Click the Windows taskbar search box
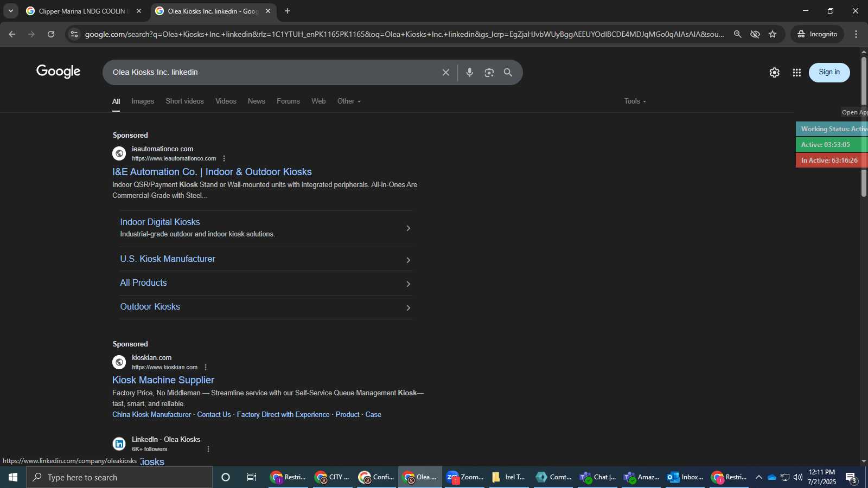The image size is (868, 488). coord(119,477)
